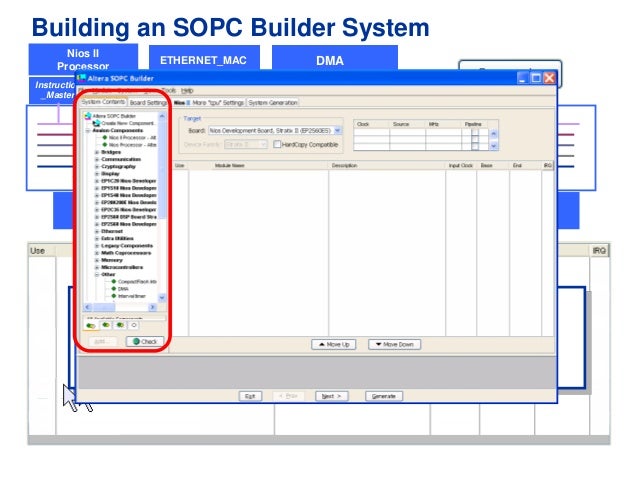The height and width of the screenshot is (479, 638).
Task: Click the third component filter icon
Action: click(x=120, y=325)
